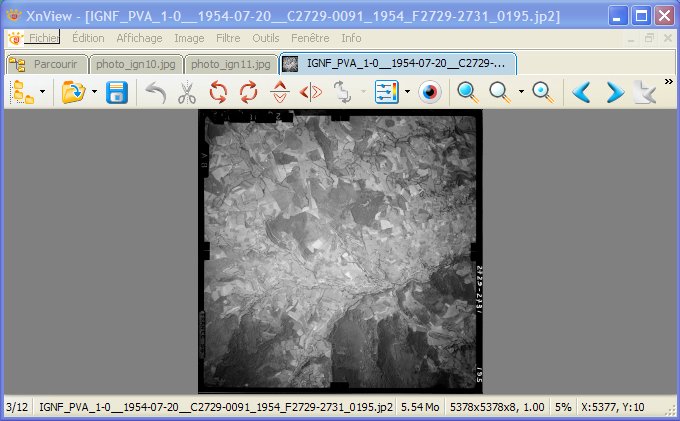Open the Filtre menu
This screenshot has width=680, height=421.
(228, 38)
